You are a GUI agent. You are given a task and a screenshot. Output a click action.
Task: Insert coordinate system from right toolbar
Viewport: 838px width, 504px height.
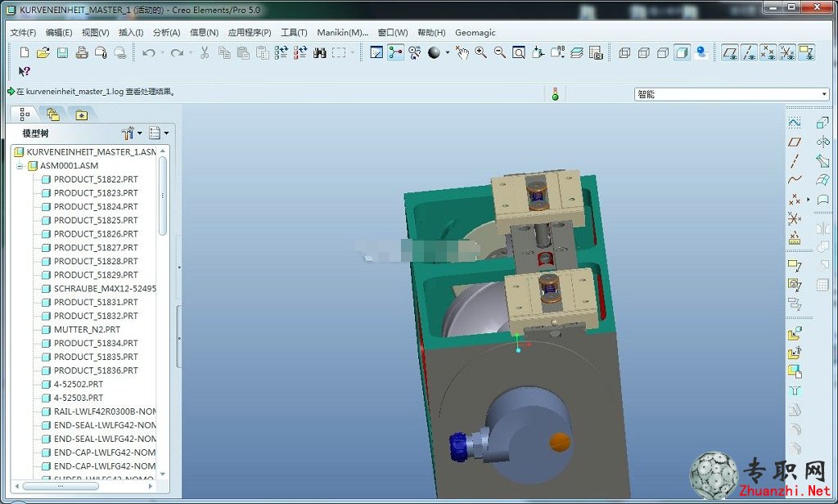coord(795,218)
